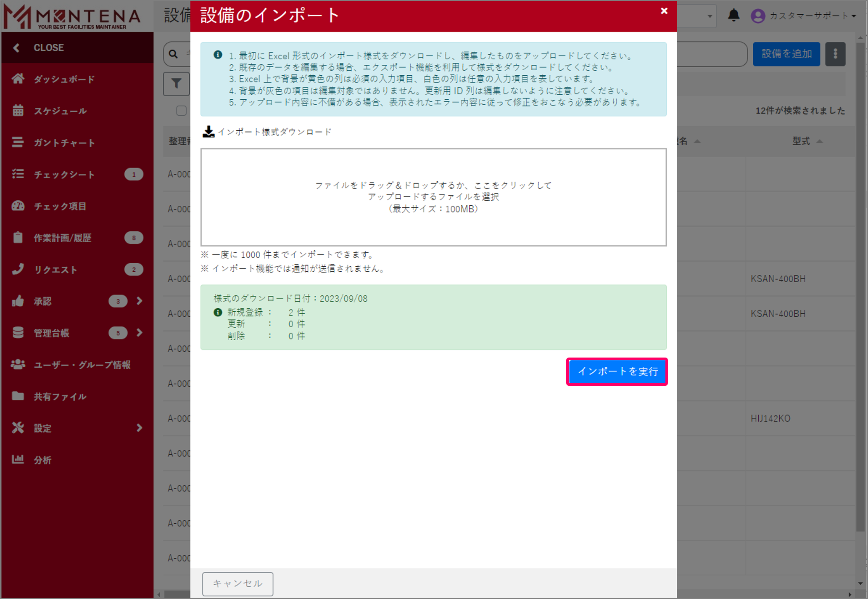Open the Schedule calendar icon

coord(18,111)
